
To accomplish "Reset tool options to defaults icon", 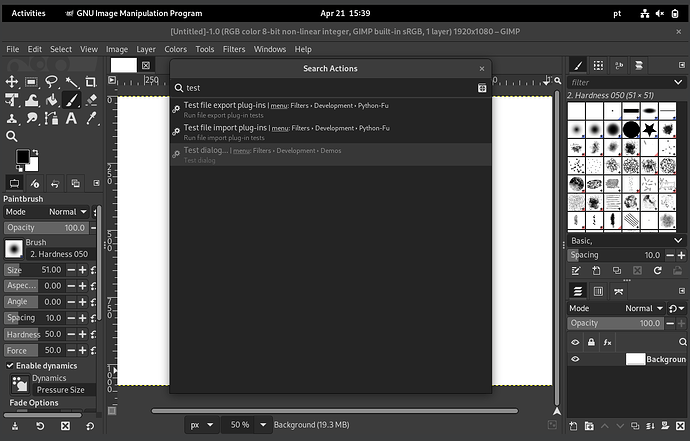I will point(90,426).
